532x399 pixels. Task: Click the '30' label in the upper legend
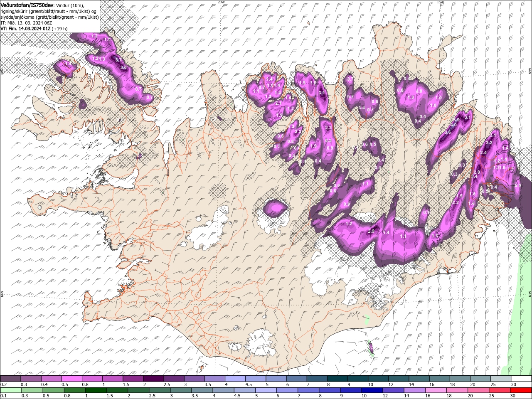pos(514,384)
